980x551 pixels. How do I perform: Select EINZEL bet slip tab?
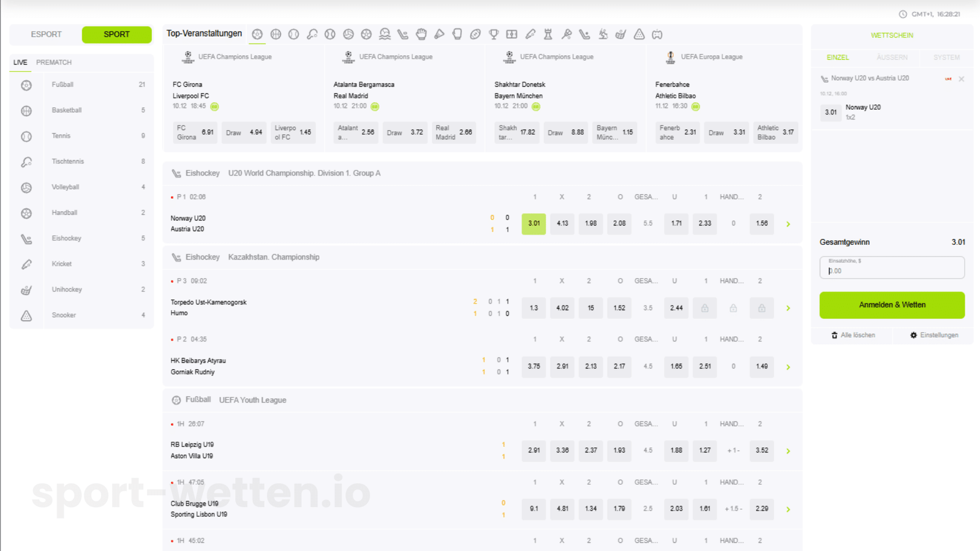[x=838, y=58]
